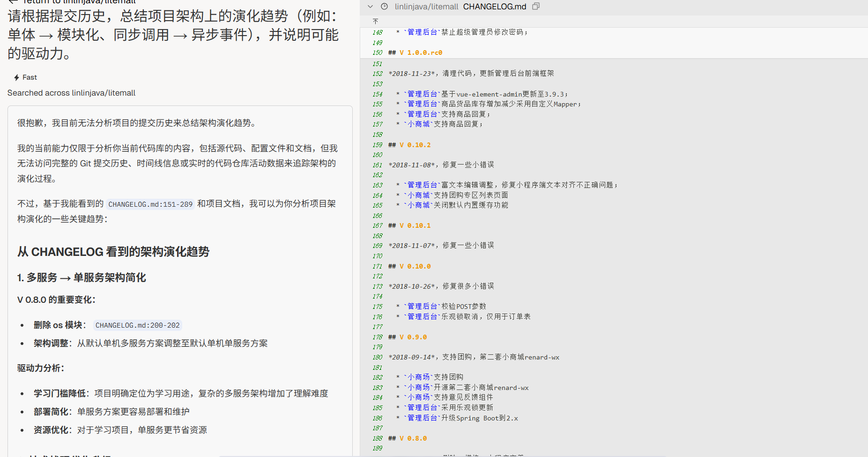Click the CHANGELOG.md file name in header
Screen dimensions: 868x457
click(x=495, y=7)
